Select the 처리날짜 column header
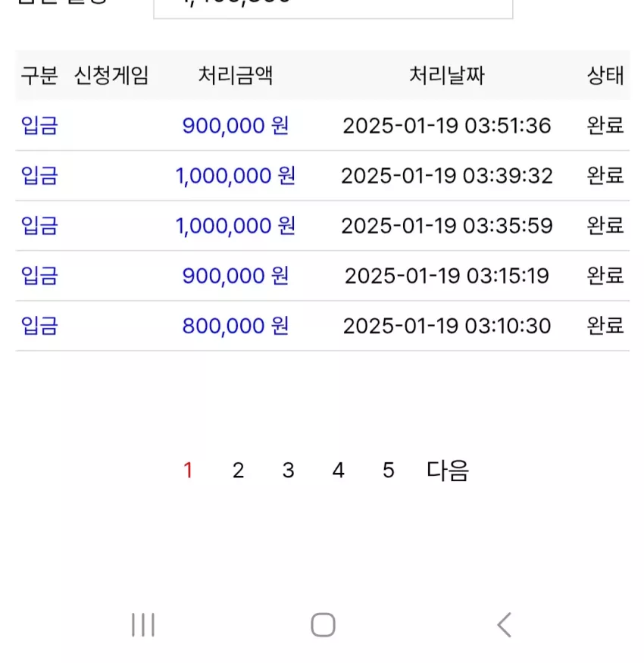The image size is (644, 663). point(446,75)
